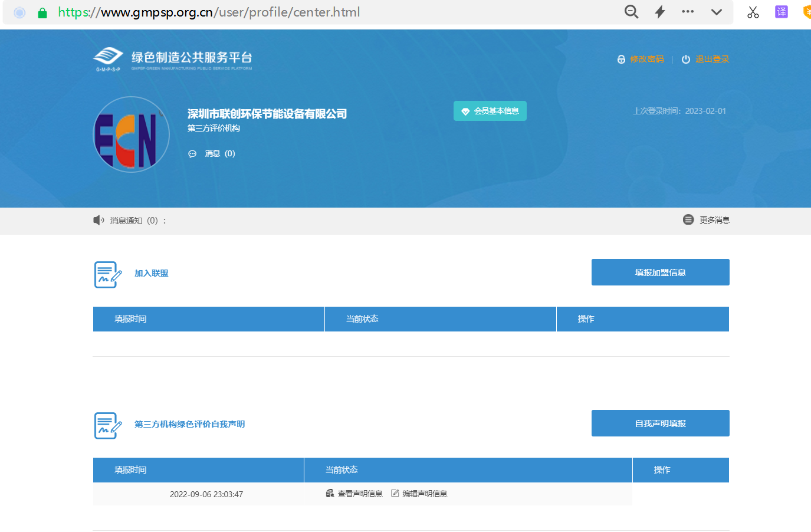Click the chat bubble message icon
This screenshot has height=532, width=811.
click(192, 154)
